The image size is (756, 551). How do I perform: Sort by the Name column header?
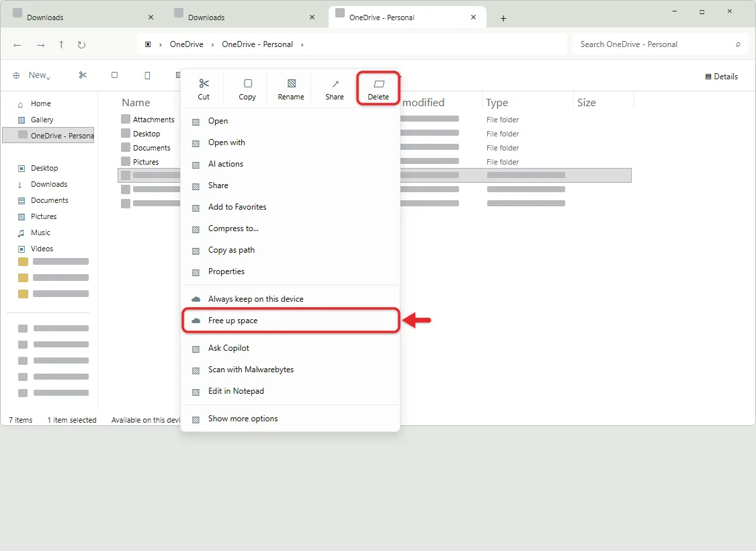click(x=136, y=103)
